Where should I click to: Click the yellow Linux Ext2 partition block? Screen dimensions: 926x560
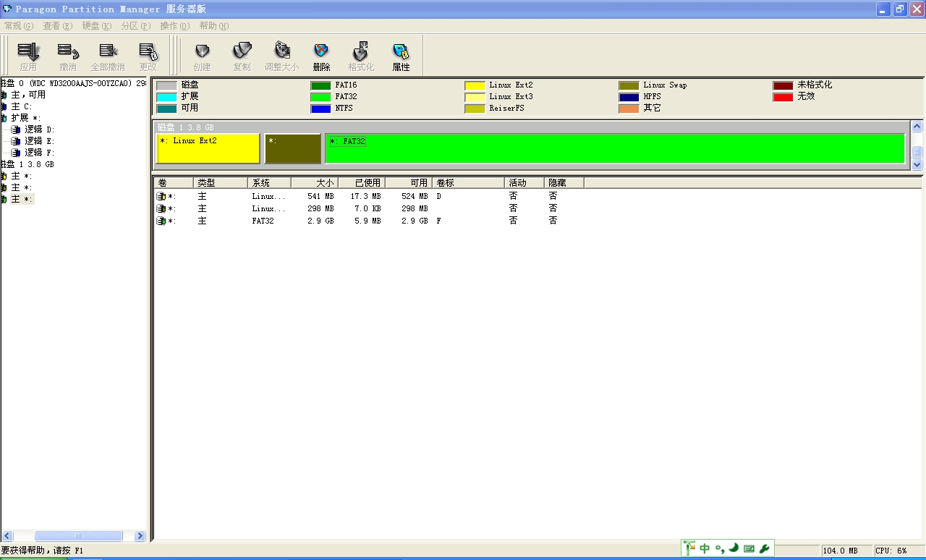[x=208, y=148]
